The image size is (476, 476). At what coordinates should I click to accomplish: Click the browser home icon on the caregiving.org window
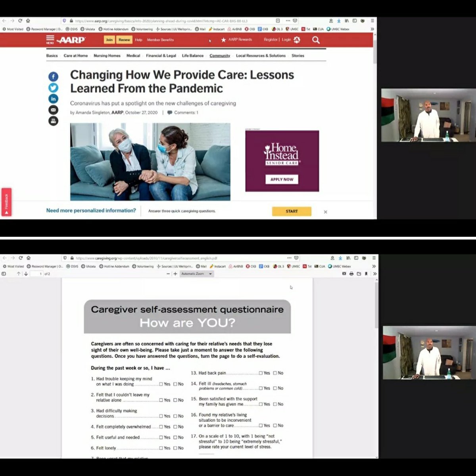[x=29, y=258]
